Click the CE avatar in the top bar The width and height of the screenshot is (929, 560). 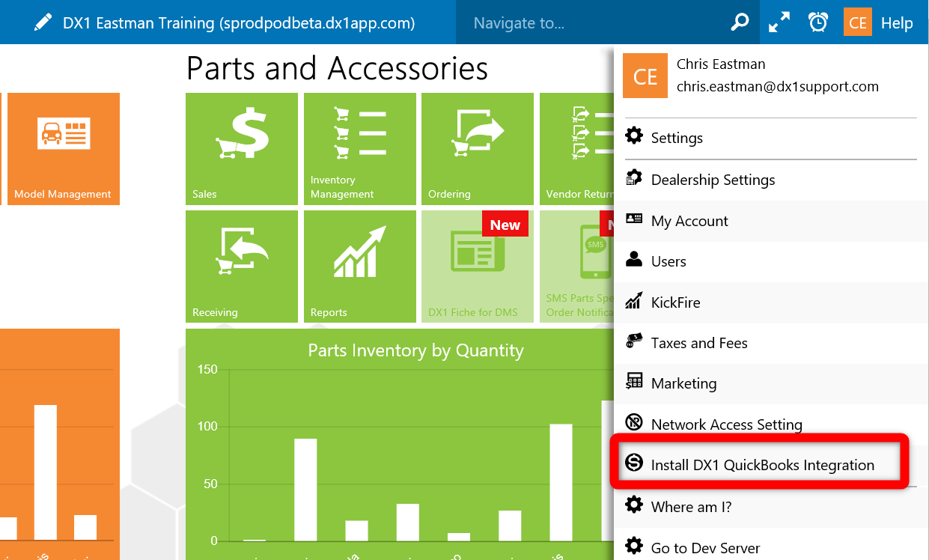(x=858, y=22)
